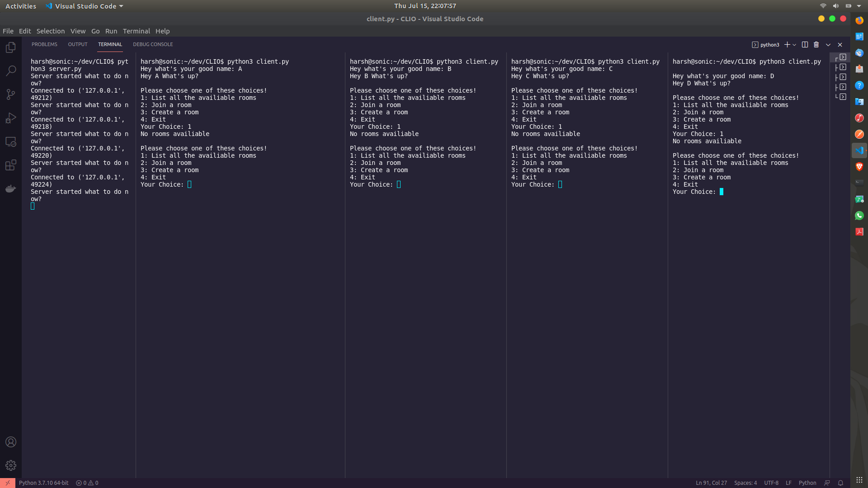Open the notifications bell in the status bar
This screenshot has height=488, width=868.
(x=840, y=483)
